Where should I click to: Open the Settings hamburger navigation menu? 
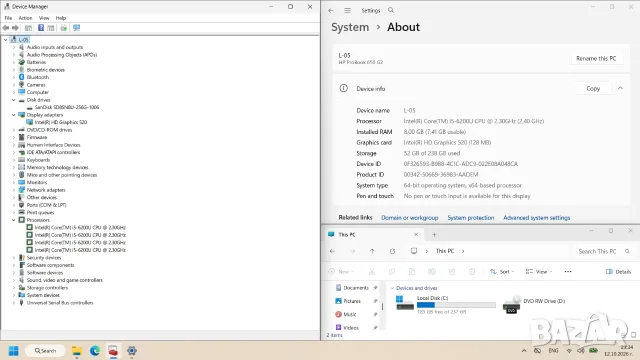(x=347, y=11)
